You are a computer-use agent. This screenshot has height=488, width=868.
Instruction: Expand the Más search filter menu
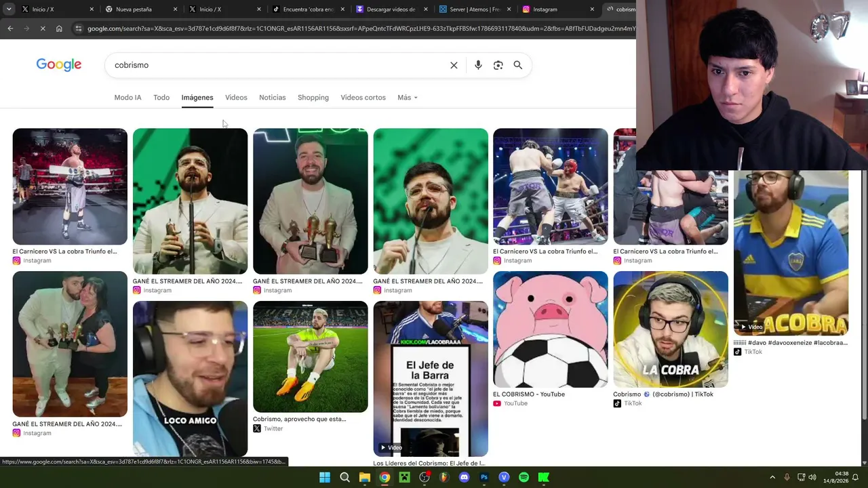[408, 98]
